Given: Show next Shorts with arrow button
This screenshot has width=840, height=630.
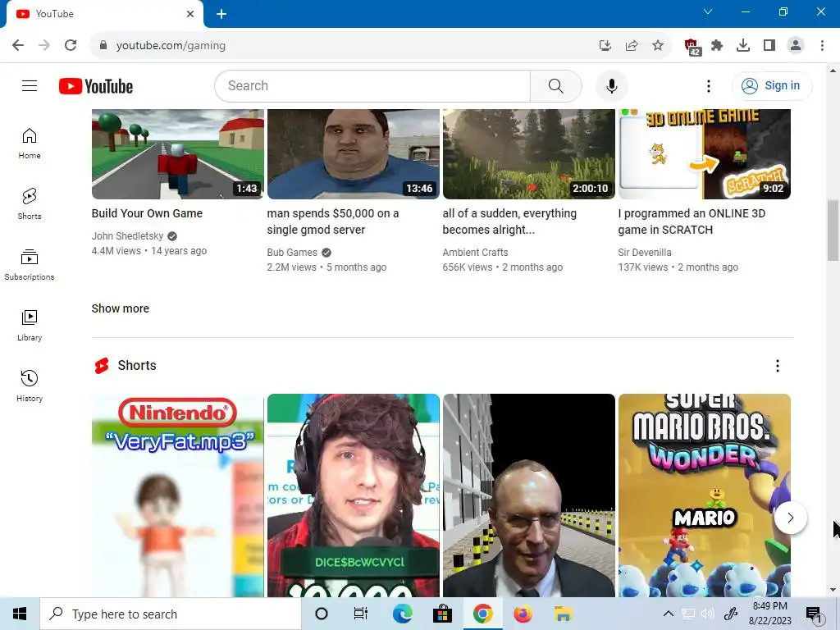Looking at the screenshot, I should click(x=790, y=518).
